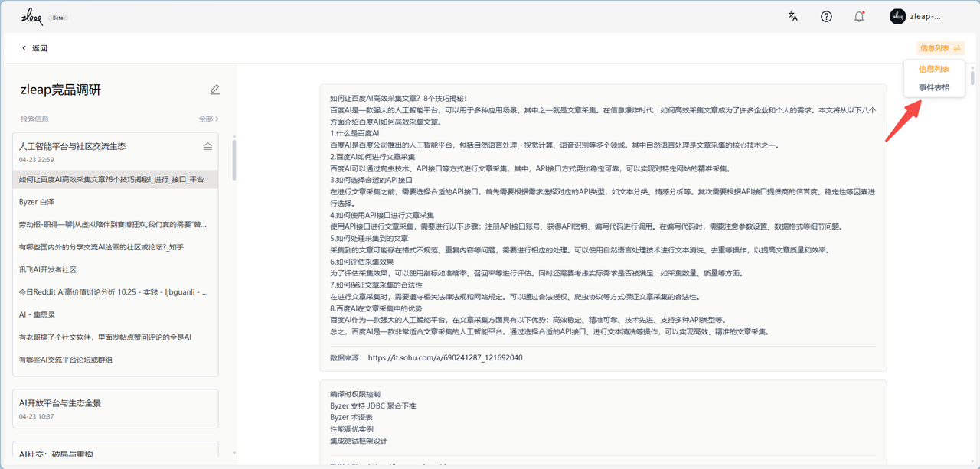
Task: Click the swap icon beside 信息列表 button
Action: point(957,48)
